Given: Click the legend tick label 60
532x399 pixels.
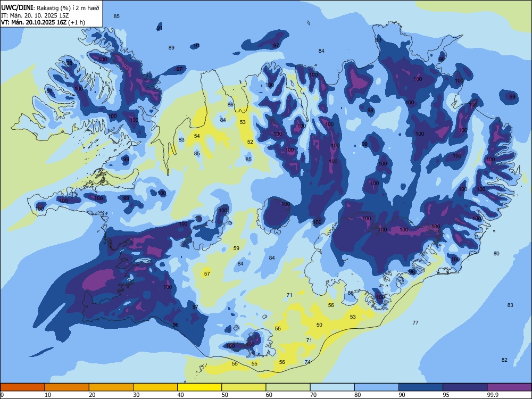Looking at the screenshot, I should pyautogui.click(x=269, y=395).
